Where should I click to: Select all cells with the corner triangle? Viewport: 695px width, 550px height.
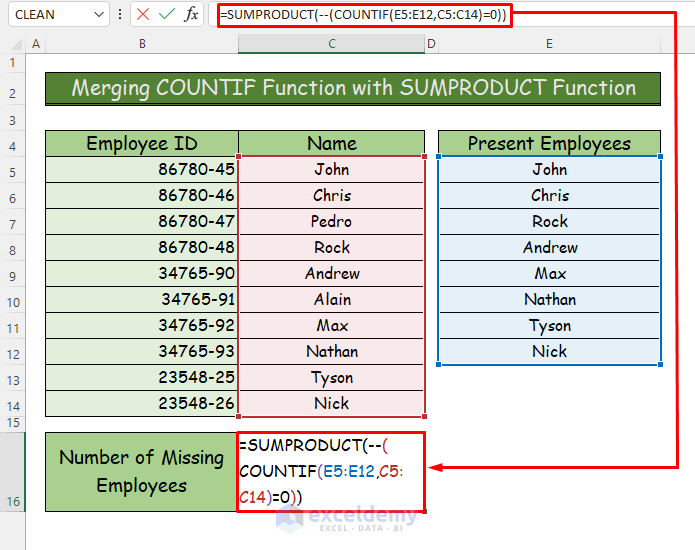[16, 44]
